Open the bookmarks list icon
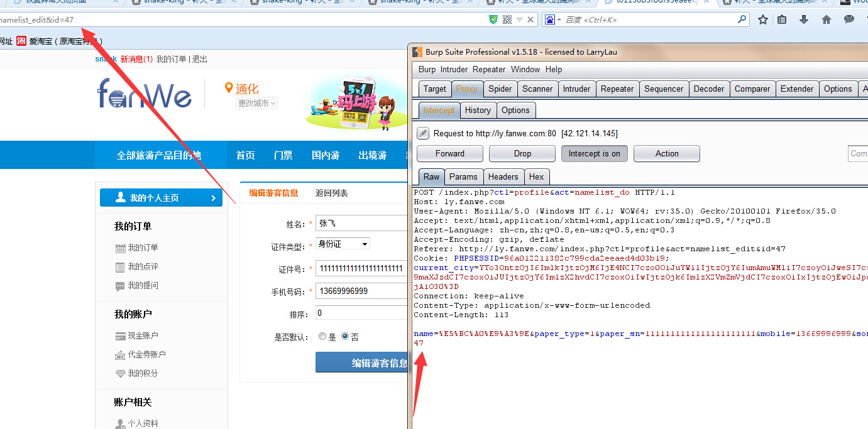Image resolution: width=868 pixels, height=429 pixels. (x=783, y=19)
